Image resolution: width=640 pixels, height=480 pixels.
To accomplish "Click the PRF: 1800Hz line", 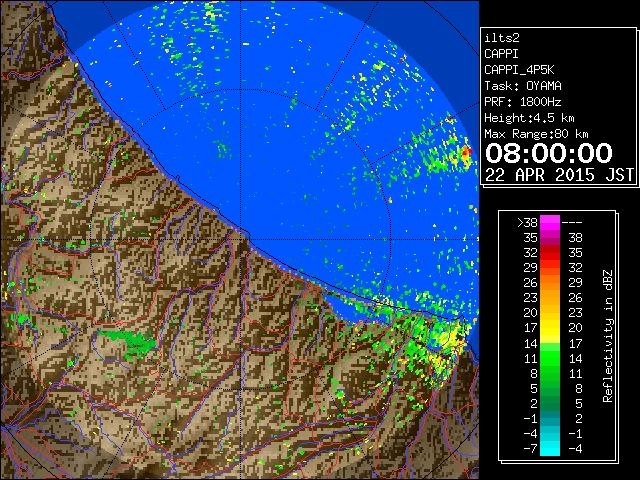I will tap(523, 102).
